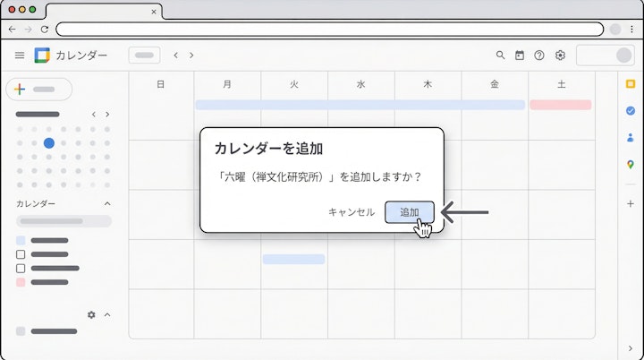Image resolution: width=644 pixels, height=360 pixels.
Task: Open the main hamburger menu
Action: coord(20,56)
